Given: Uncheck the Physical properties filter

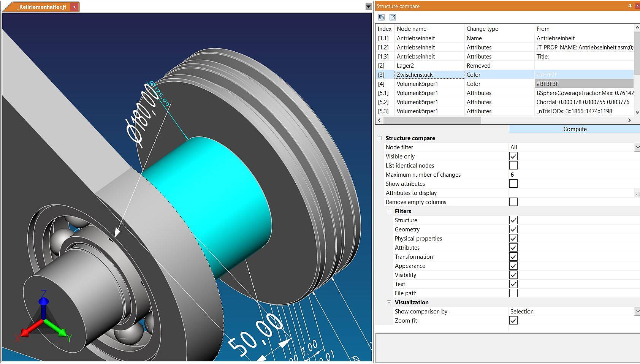Looking at the screenshot, I should pos(513,239).
